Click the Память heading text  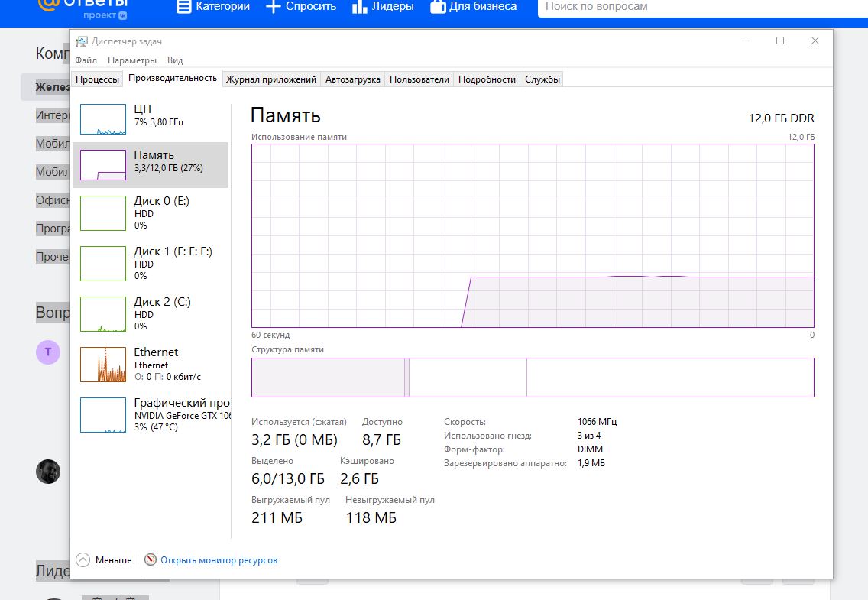pyautogui.click(x=285, y=115)
